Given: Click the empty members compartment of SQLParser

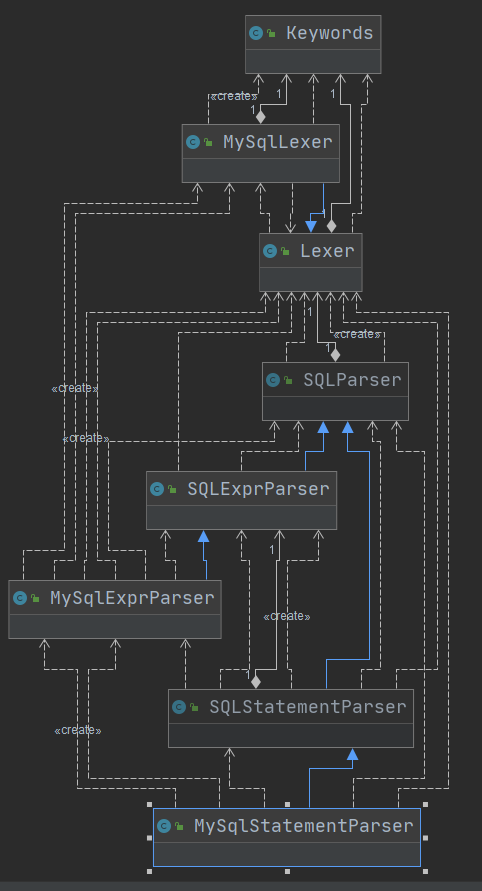Looking at the screenshot, I should coord(335,409).
